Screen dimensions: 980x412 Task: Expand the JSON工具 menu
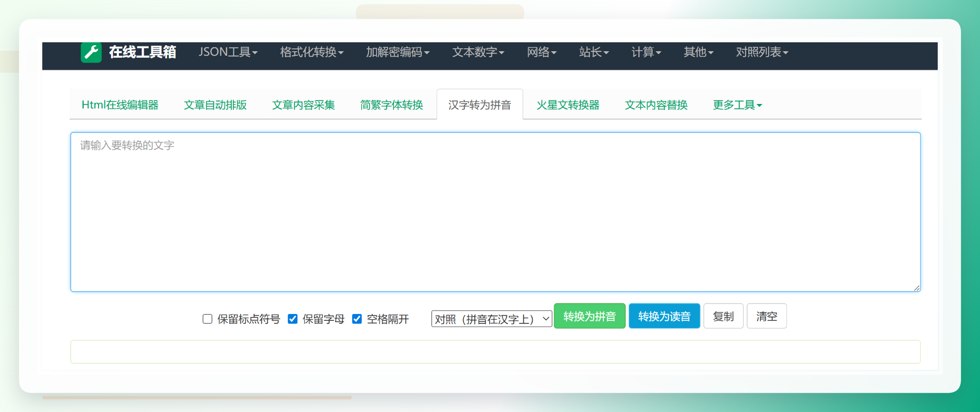[x=228, y=52]
